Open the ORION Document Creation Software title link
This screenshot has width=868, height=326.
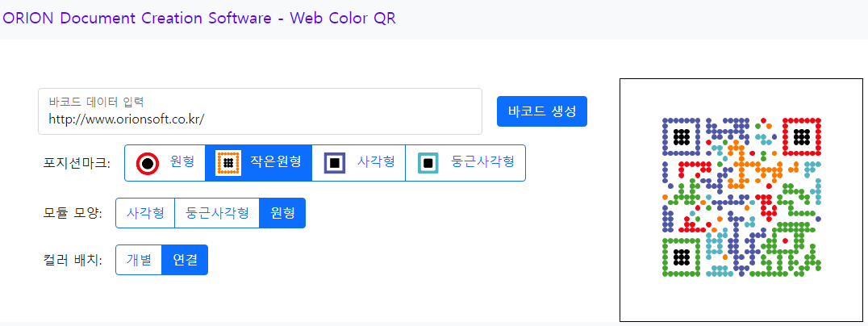(x=199, y=18)
